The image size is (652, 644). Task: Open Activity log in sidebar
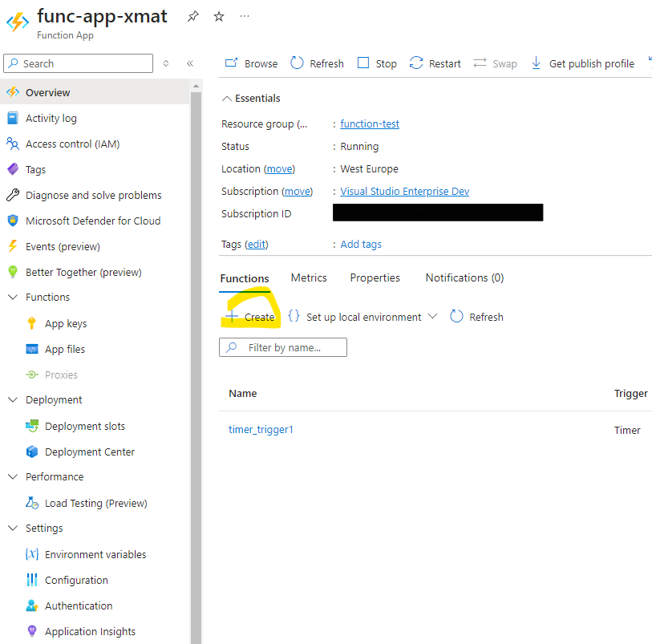(51, 119)
